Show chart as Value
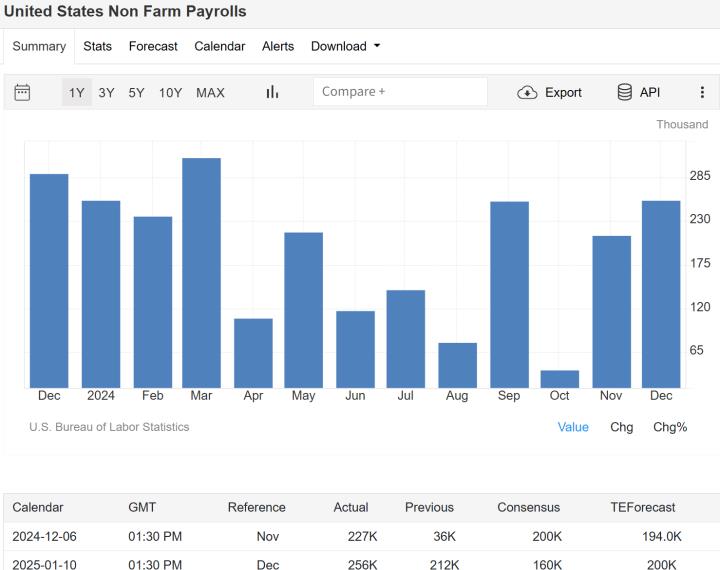The height and width of the screenshot is (570, 720). coord(573,427)
